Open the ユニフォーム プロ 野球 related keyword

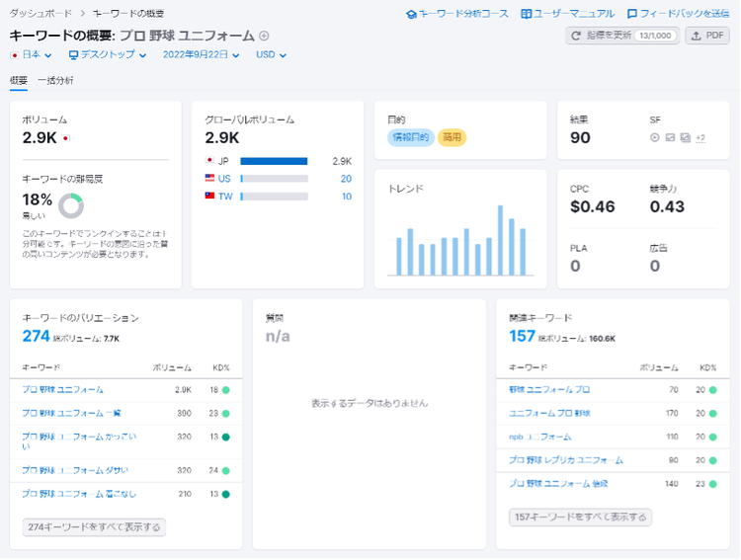point(549,414)
